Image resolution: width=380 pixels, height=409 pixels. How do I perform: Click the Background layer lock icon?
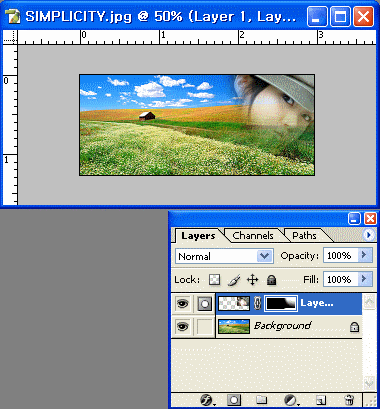[354, 327]
